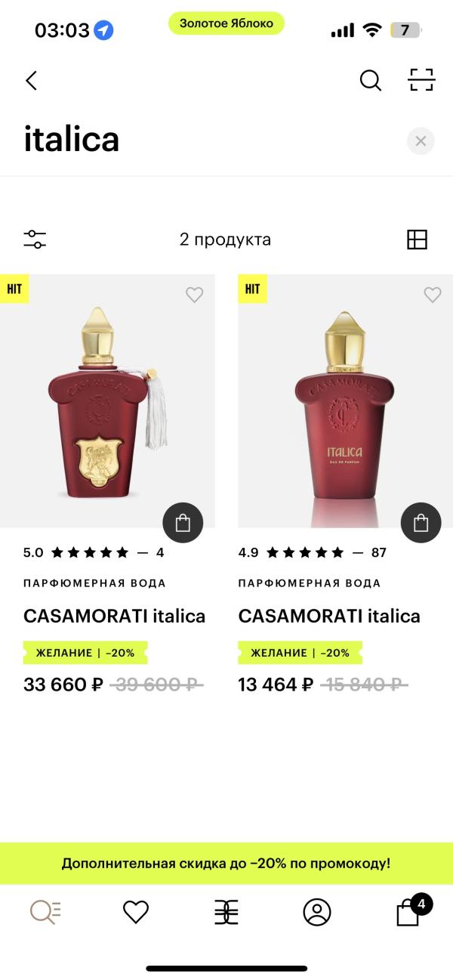Clear the italica search query
The image size is (453, 980).
tap(421, 141)
